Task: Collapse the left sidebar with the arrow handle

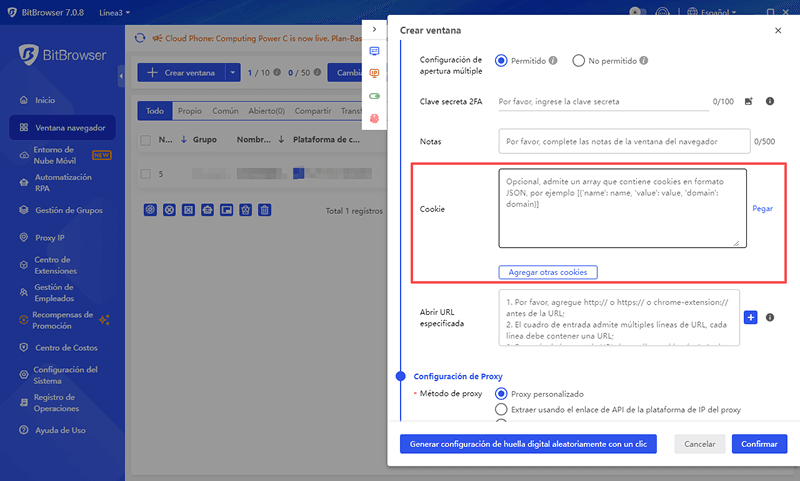Action: (121, 76)
